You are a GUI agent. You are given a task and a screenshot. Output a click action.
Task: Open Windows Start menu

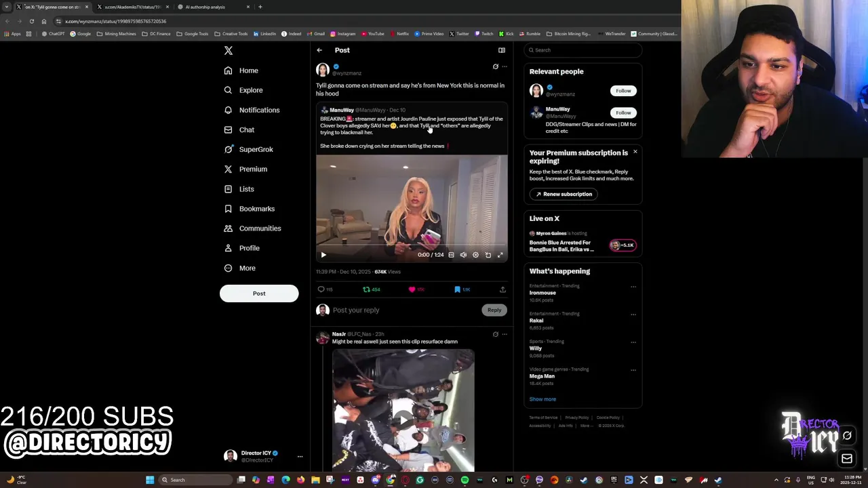150,480
